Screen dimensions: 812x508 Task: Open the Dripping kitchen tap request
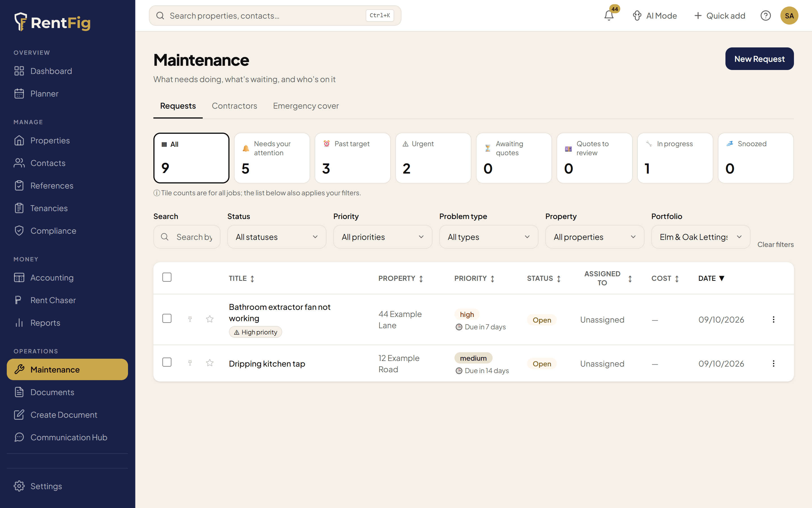pos(267,364)
